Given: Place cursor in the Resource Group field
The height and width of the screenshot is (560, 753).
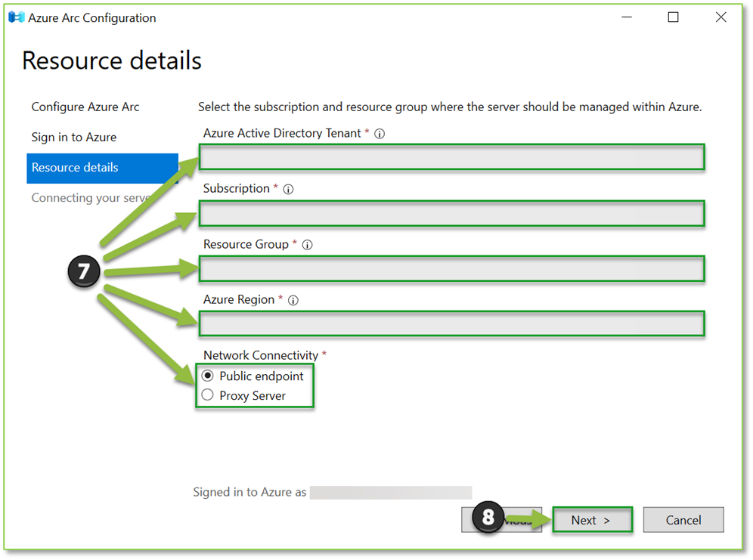Looking at the screenshot, I should [x=451, y=268].
